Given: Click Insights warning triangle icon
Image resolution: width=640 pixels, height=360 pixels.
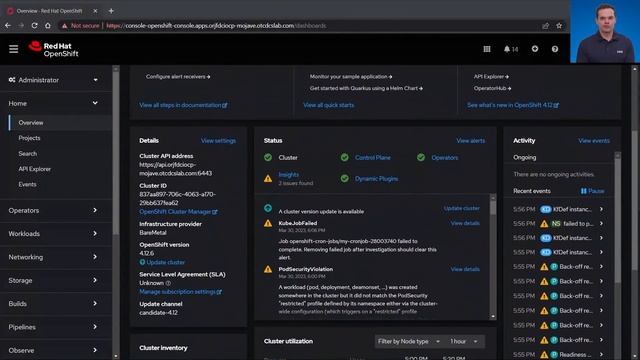Looking at the screenshot, I should click(268, 178).
